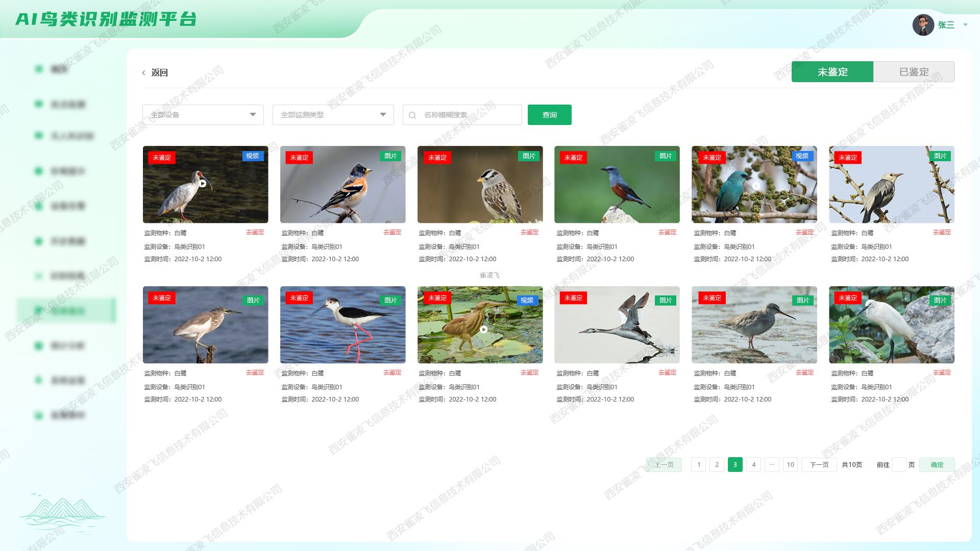Screen dimensions: 980x551
Task: Open the 全部设备 dropdown
Action: point(203,115)
